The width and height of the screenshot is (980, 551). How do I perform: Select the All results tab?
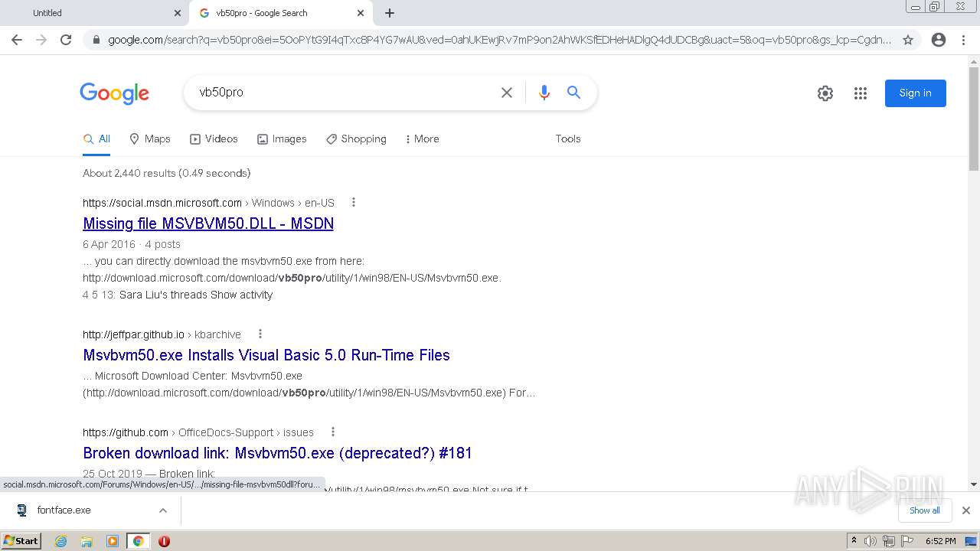click(96, 139)
